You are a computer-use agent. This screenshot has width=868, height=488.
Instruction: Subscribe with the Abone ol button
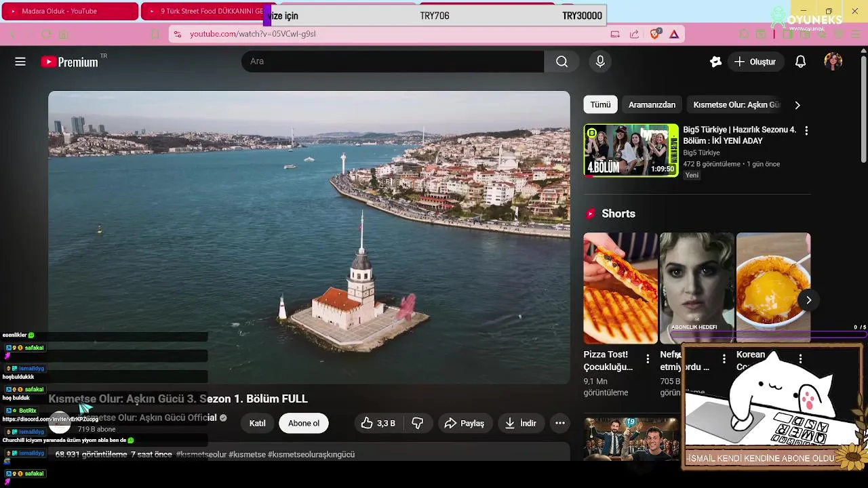pos(304,423)
